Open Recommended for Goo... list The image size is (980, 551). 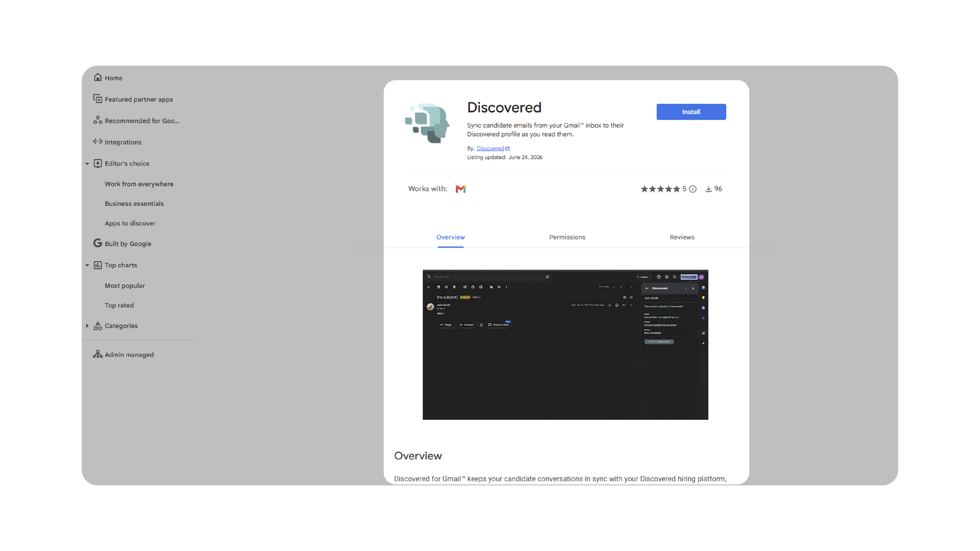pyautogui.click(x=142, y=120)
